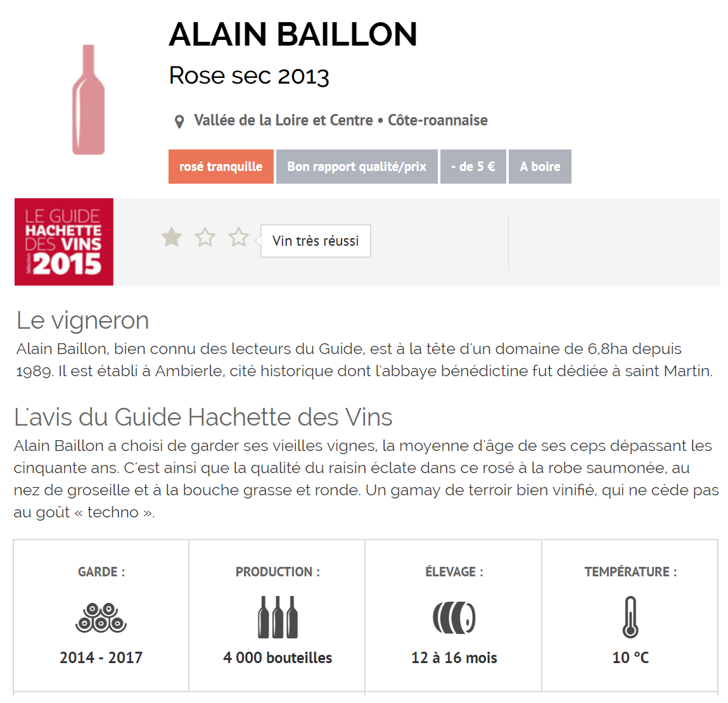The width and height of the screenshot is (728, 703).
Task: Click the location pin icon
Action: (x=179, y=122)
